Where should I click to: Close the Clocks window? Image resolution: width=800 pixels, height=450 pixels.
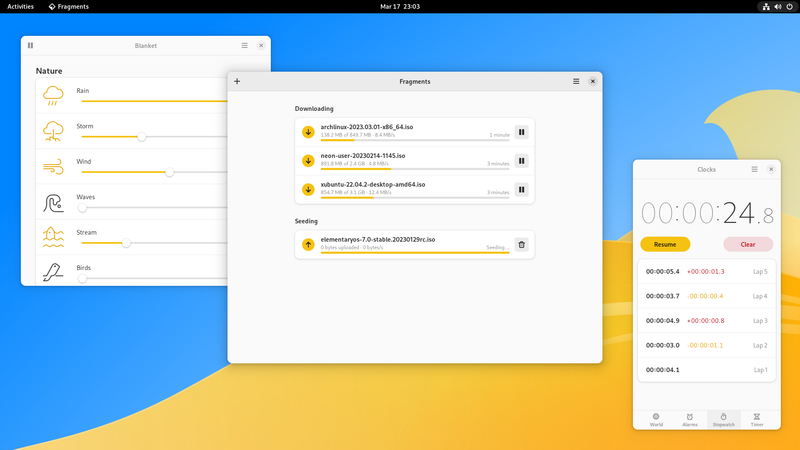771,169
